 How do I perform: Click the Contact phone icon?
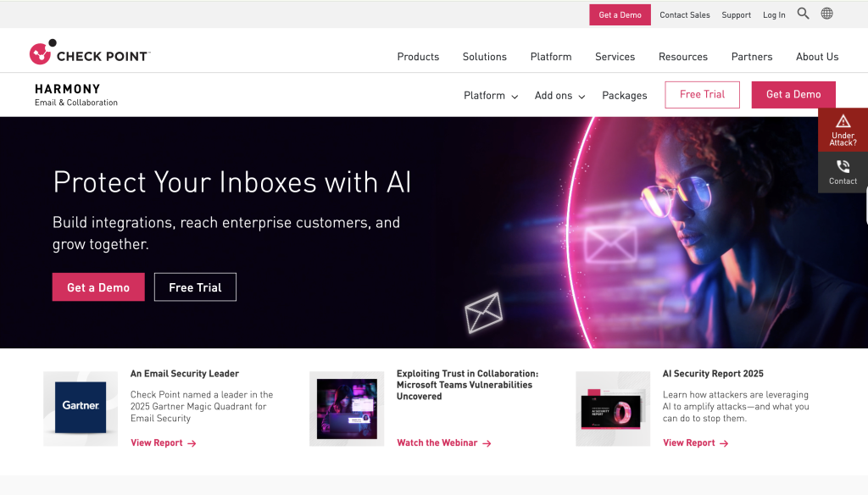(x=843, y=166)
